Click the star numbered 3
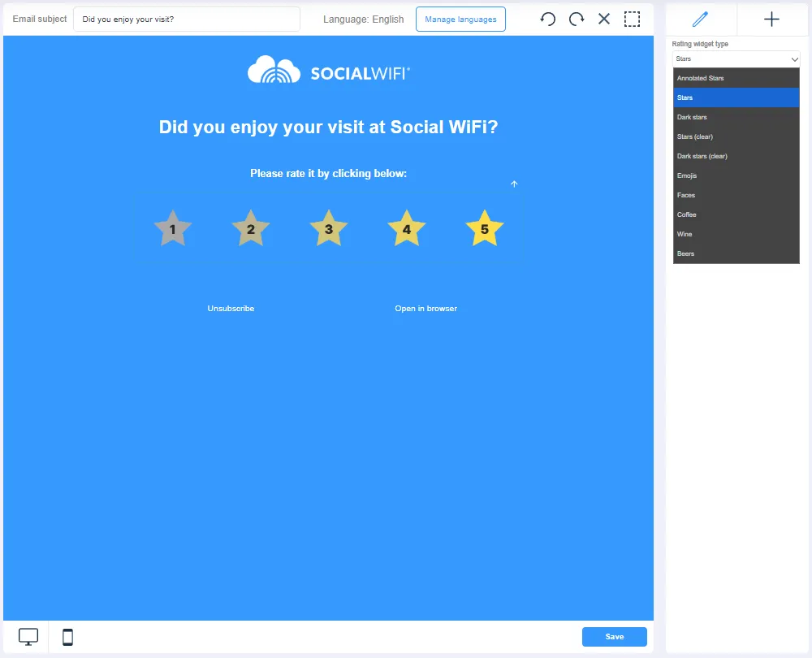 tap(329, 228)
